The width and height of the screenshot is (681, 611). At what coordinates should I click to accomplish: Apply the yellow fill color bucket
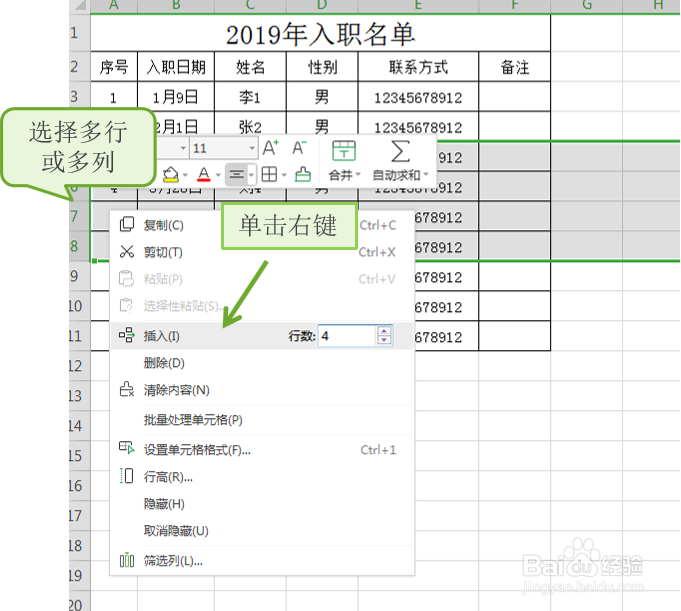click(170, 175)
